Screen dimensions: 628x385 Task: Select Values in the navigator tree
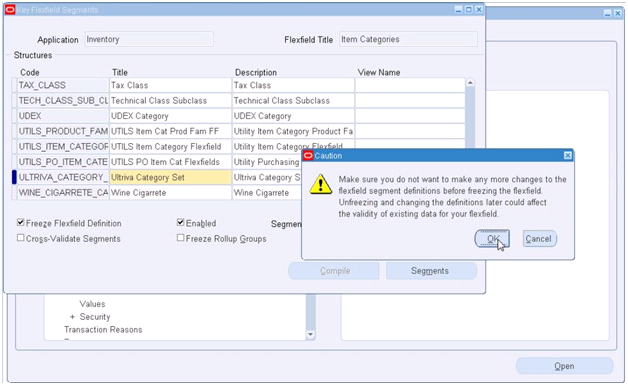92,304
